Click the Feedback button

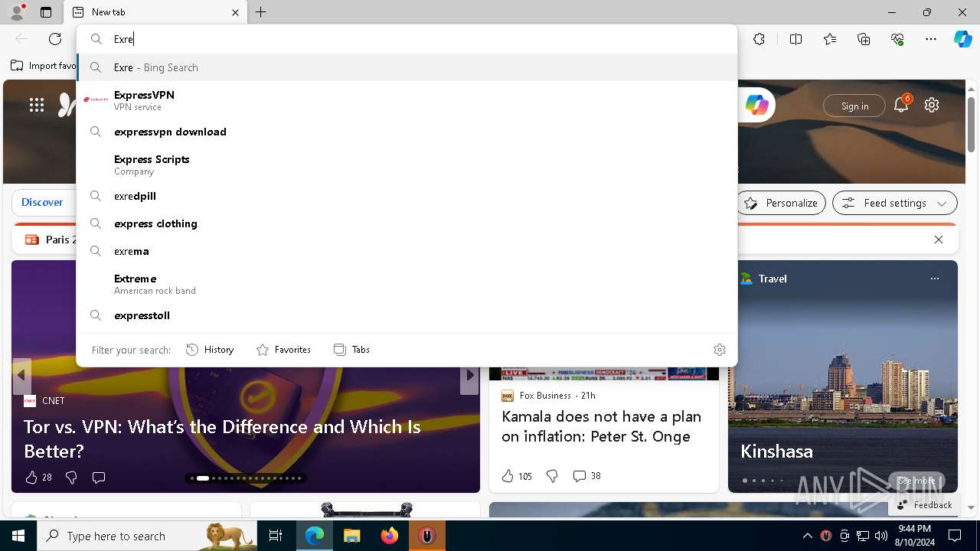tap(924, 504)
